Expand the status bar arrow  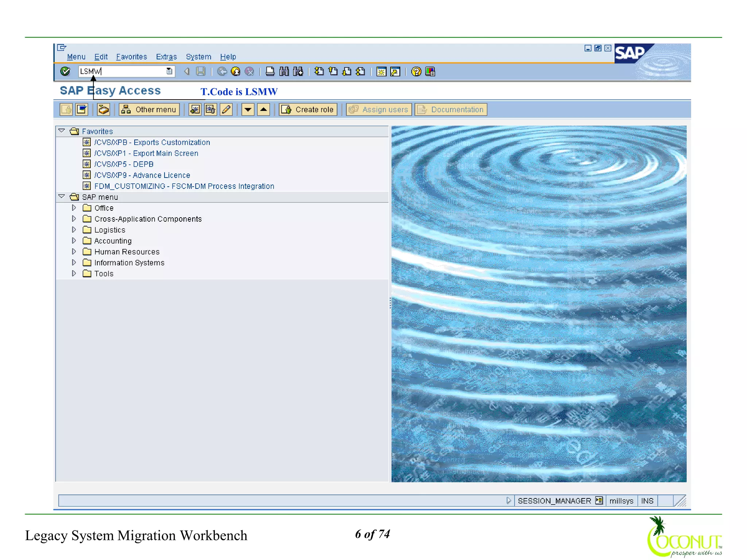(509, 501)
